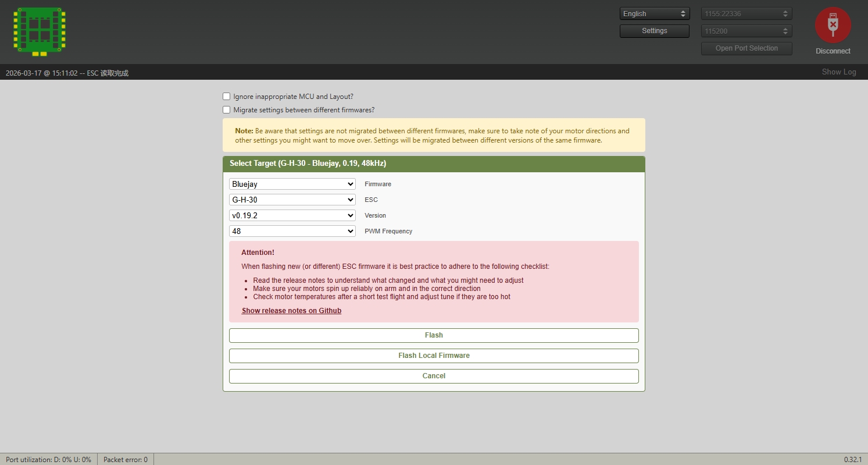868x465 pixels.
Task: Click Show Log in the status bar
Action: (838, 72)
